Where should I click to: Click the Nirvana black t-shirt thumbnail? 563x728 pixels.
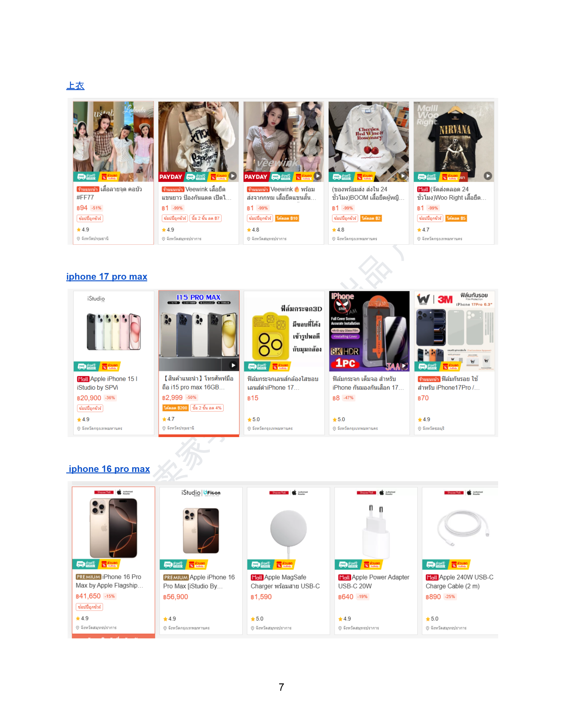pyautogui.click(x=454, y=142)
